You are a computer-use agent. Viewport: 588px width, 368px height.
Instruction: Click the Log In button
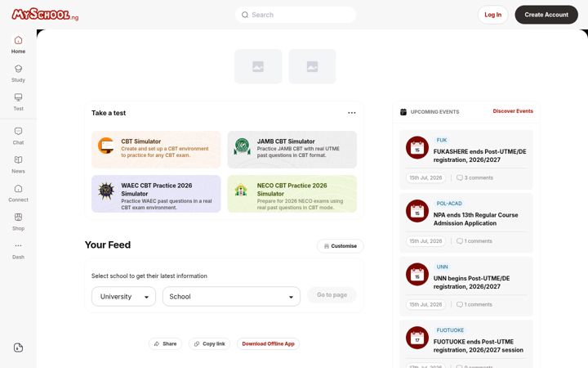(492, 15)
